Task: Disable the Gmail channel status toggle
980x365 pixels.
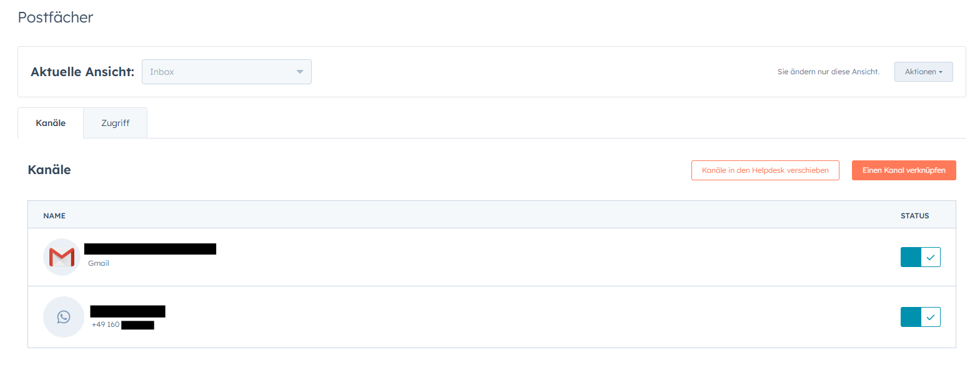Action: [x=920, y=257]
